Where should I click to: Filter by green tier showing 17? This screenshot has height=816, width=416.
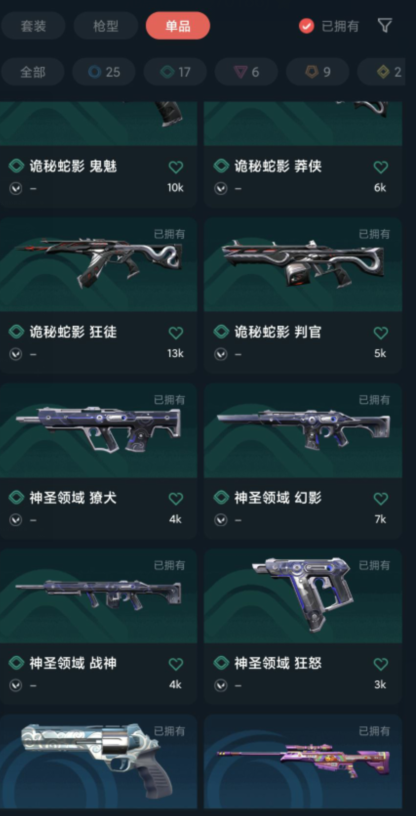point(175,72)
